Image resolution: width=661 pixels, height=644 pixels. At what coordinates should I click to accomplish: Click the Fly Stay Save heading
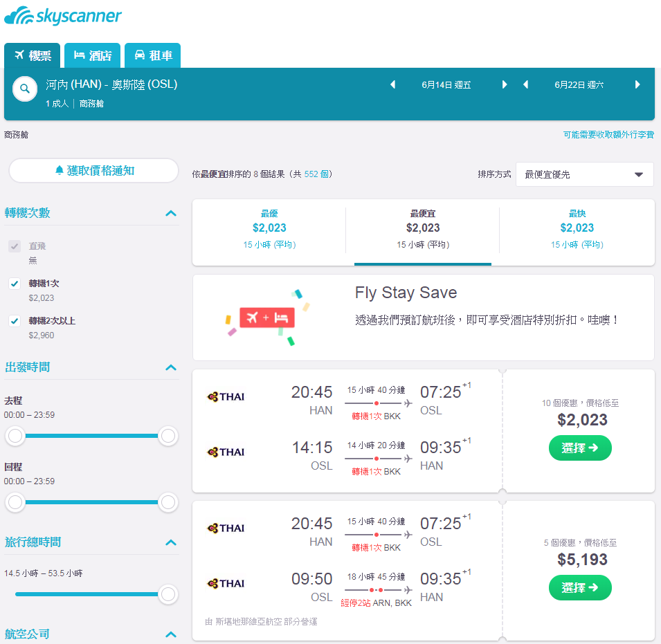coord(406,293)
